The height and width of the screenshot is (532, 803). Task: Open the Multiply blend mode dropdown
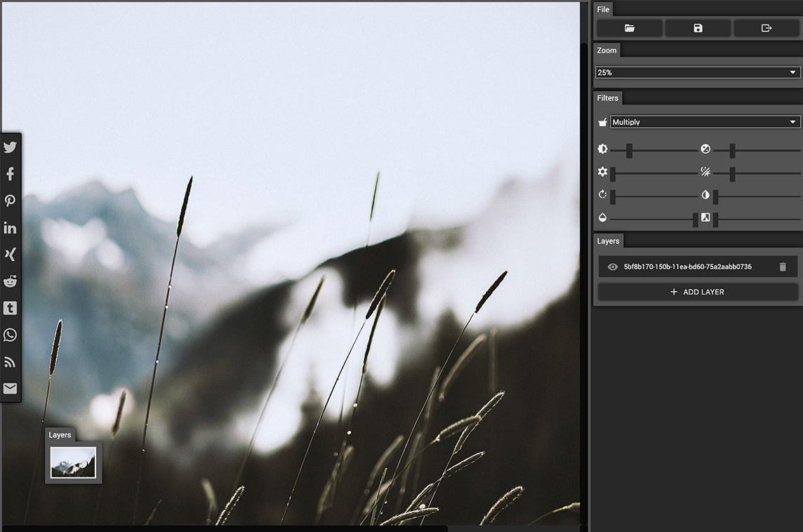point(705,121)
